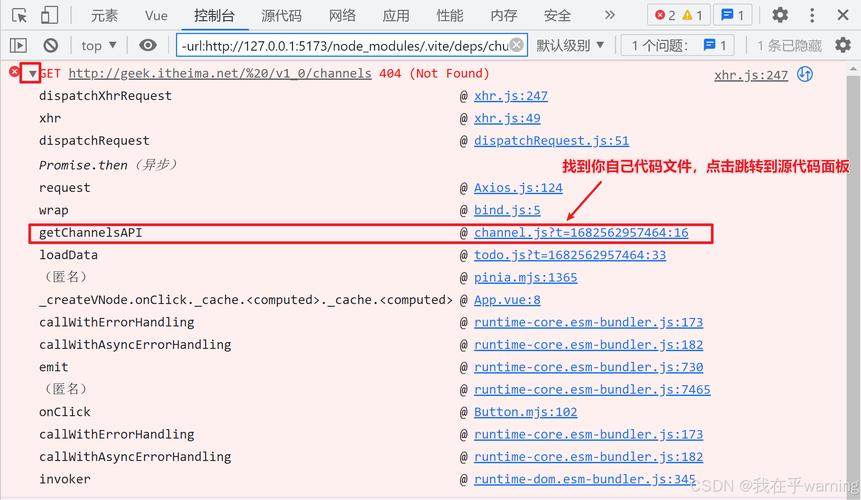Screen dimensions: 861x500
Task: Open the top context dropdown
Action: (x=98, y=45)
